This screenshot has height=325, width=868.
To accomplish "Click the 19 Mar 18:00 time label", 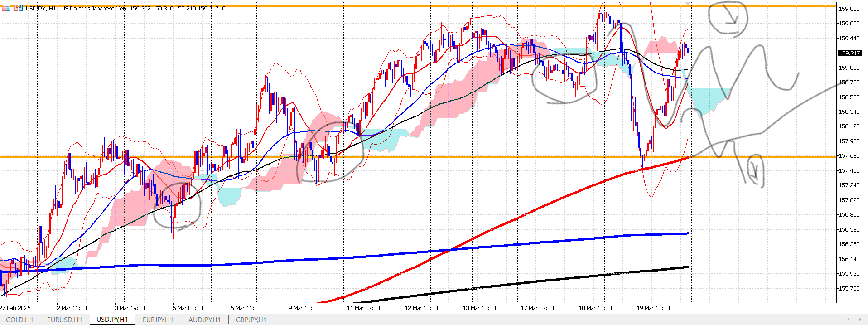I will 653,308.
